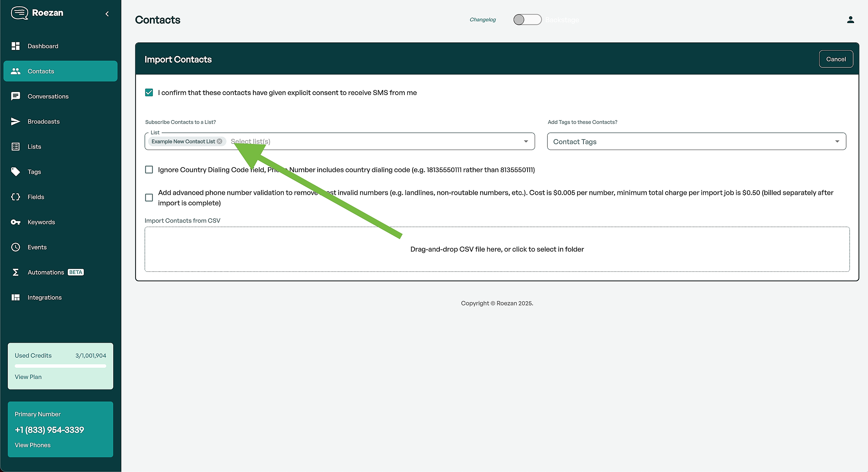Click the Broadcasts paper plane icon

(x=16, y=121)
